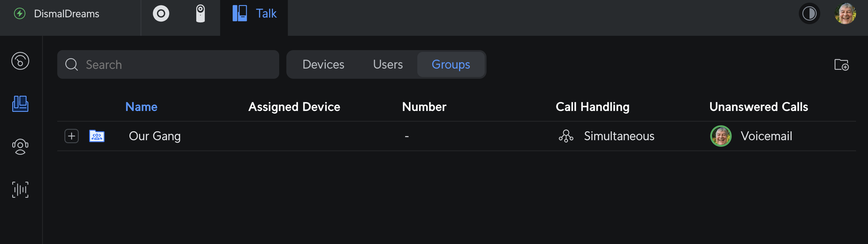
Task: Switch to the Devices tab
Action: point(323,64)
